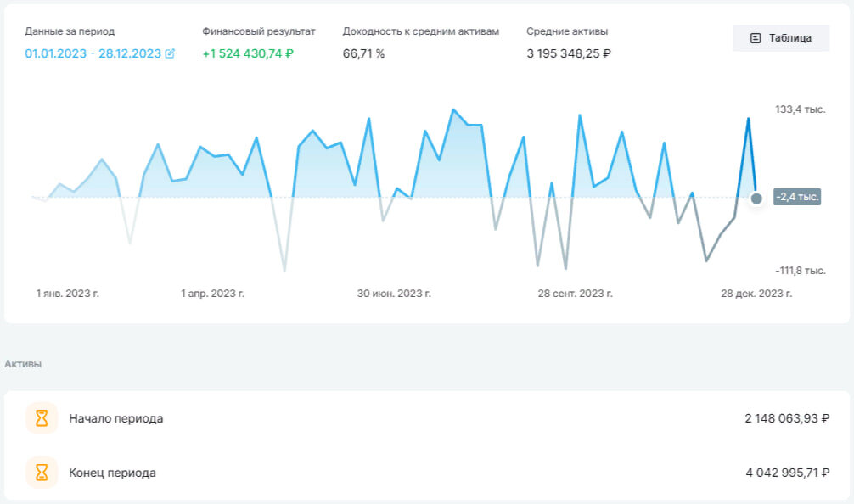
Task: Click the -2,4 тыс. value tooltip
Action: (x=797, y=197)
